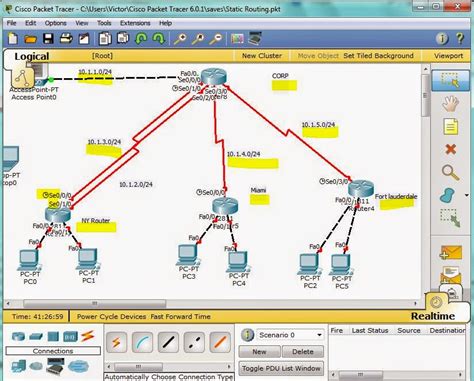This screenshot has width=474, height=381.
Task: Click the New file icon
Action: 13,39
